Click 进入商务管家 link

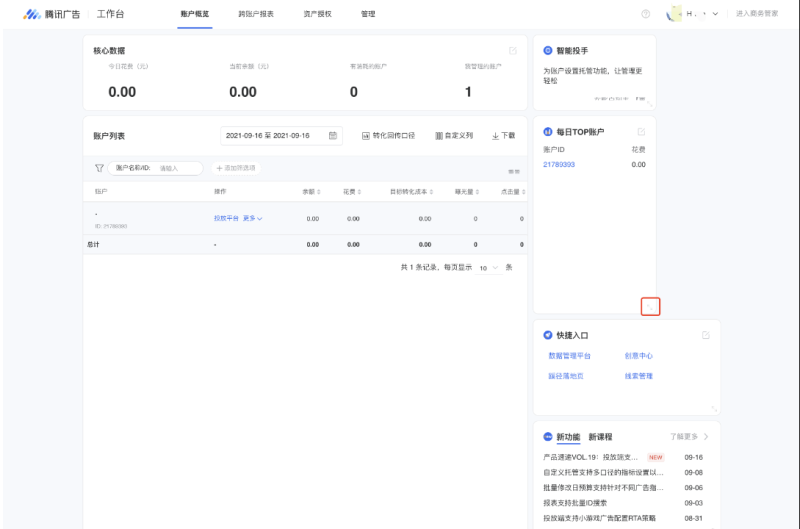tap(757, 14)
